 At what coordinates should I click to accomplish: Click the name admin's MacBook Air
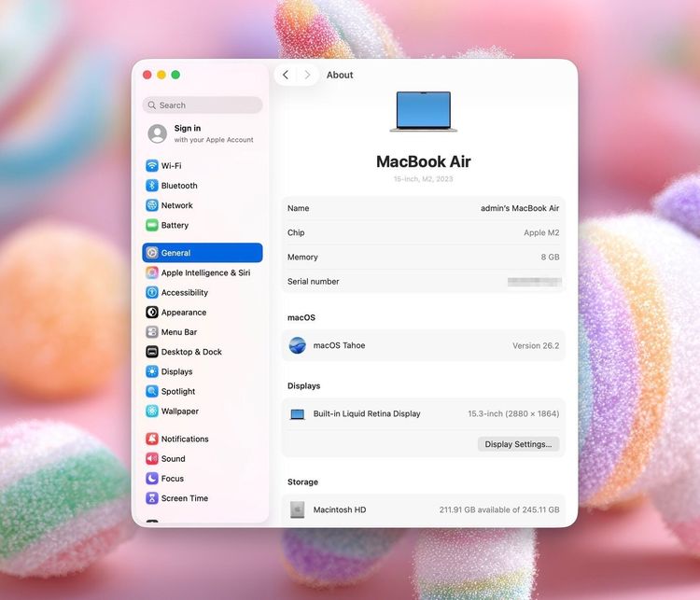[520, 208]
